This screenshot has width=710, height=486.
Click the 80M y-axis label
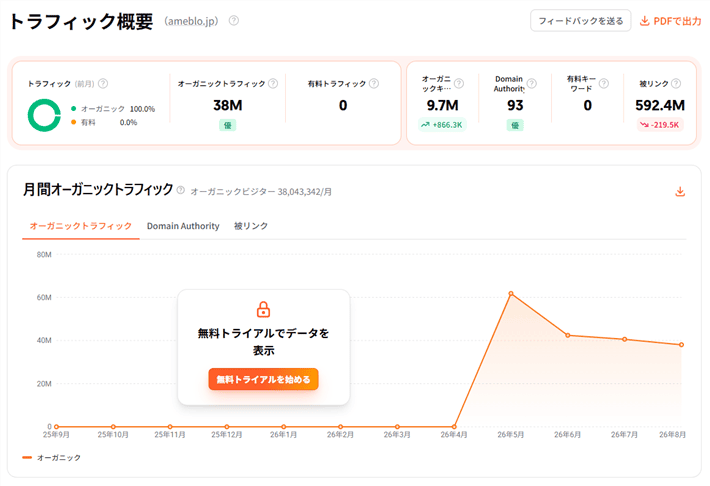(44, 255)
